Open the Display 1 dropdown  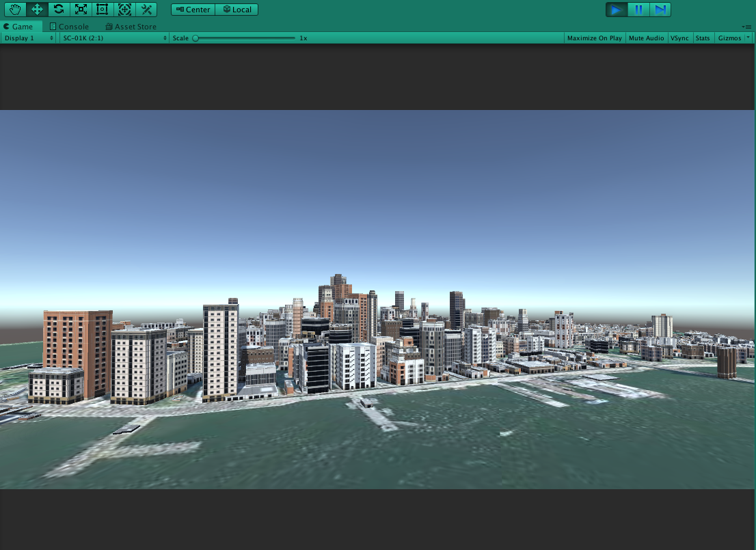tap(27, 38)
